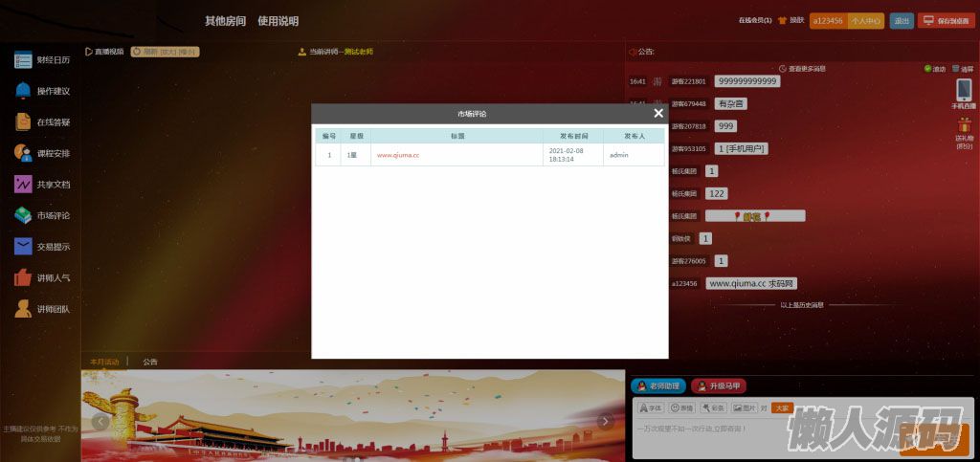The width and height of the screenshot is (980, 462).
Task: Click the 游客276005 username in chat
Action: coord(688,261)
